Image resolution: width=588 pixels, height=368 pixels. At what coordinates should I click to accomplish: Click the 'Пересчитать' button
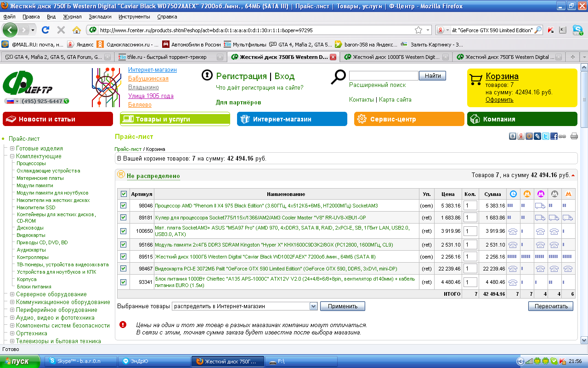tap(551, 306)
